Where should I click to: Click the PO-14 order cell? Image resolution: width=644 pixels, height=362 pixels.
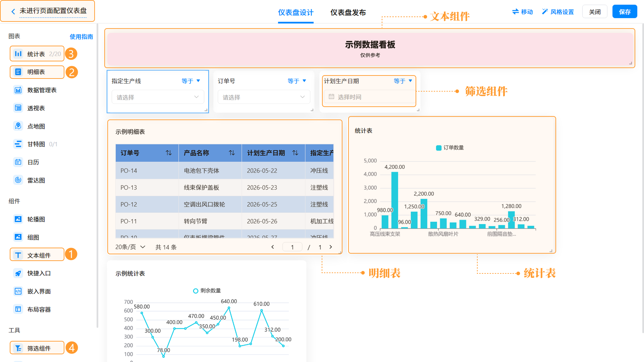pos(147,170)
